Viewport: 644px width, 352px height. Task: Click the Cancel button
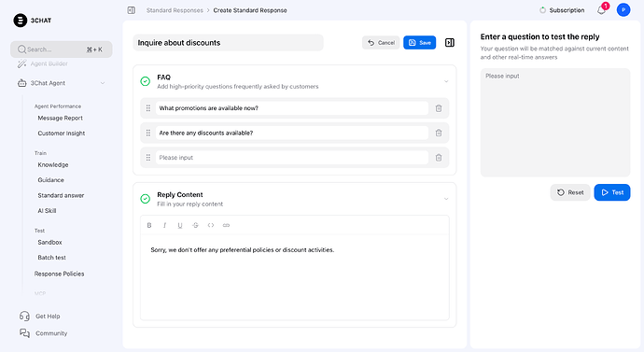tap(381, 43)
